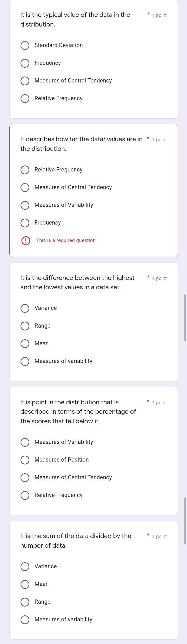This screenshot has height=644, width=187.
Task: Select "Standard Deviation" for the first question
Action: (x=25, y=46)
